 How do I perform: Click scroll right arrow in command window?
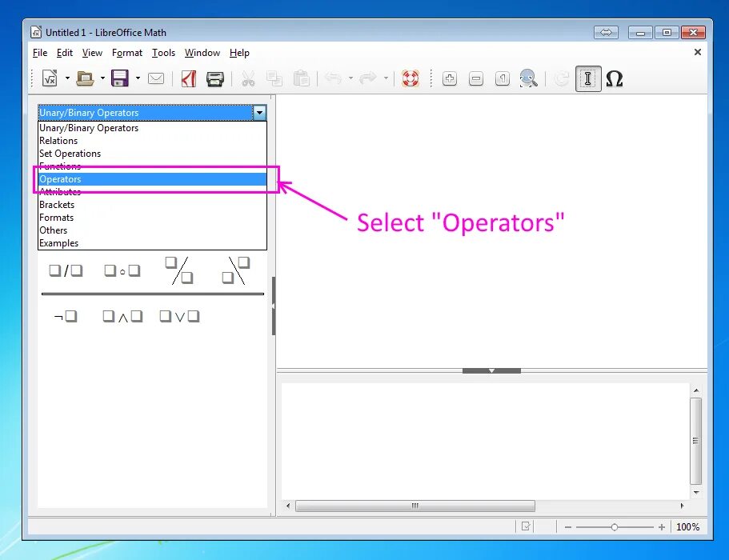coord(682,506)
